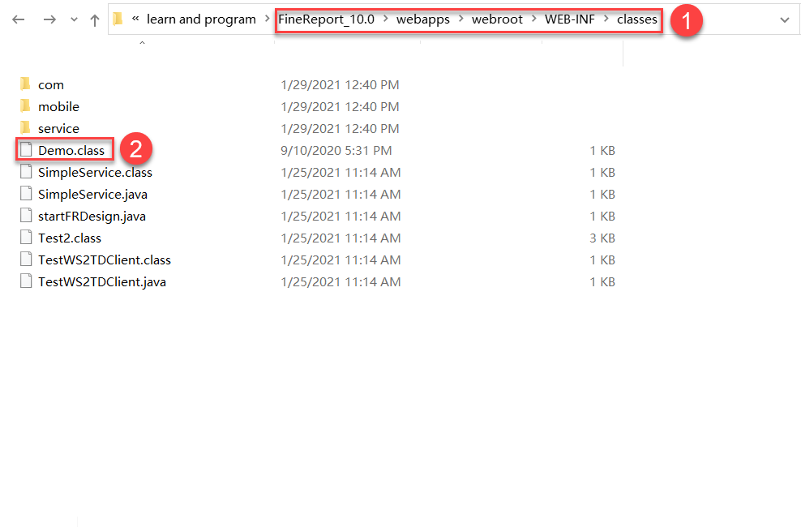
Task: Go to the FineReport_10.0 breadcrumb
Action: tap(327, 19)
